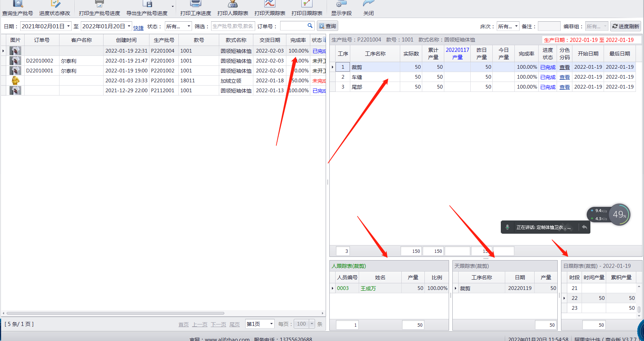Click the 打印人跟踪表 icon
This screenshot has height=341, width=644.
pos(232,7)
